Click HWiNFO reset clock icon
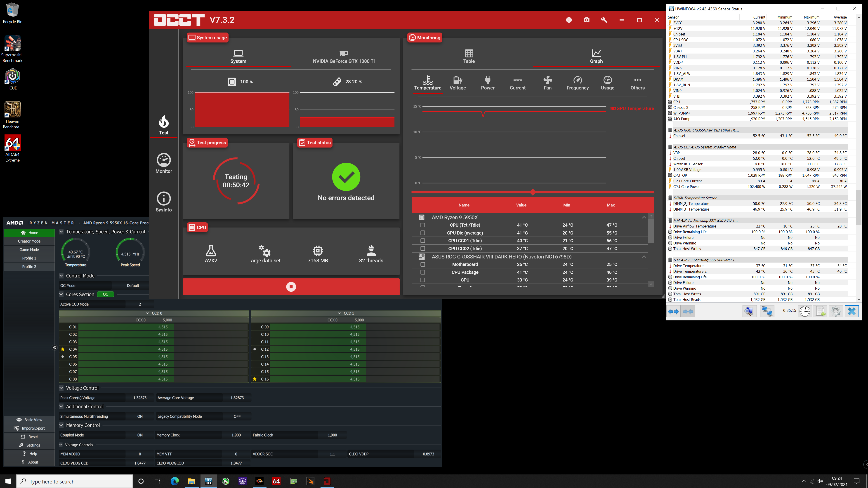The image size is (868, 488). tap(805, 311)
